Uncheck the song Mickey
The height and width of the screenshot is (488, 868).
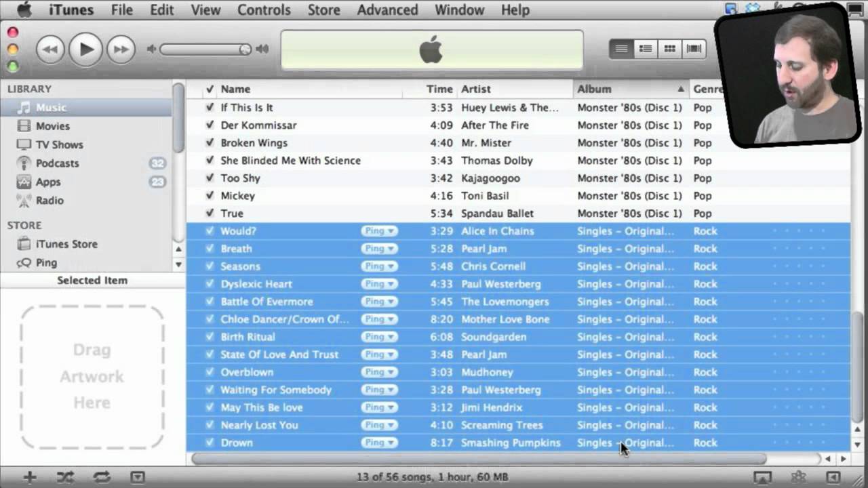pos(210,196)
